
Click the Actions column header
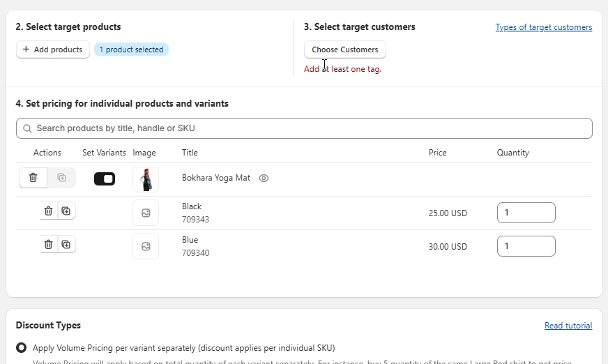click(47, 153)
